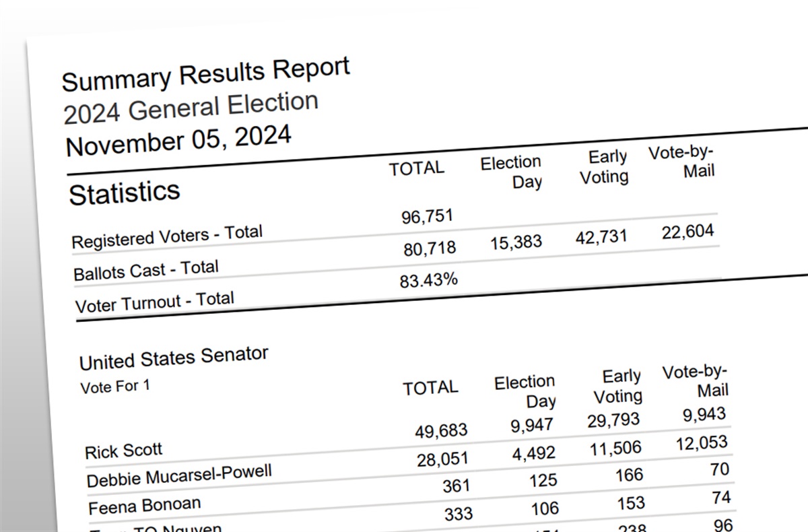Click the "United States Senator" contest heading
The width and height of the screenshot is (808, 532).
click(174, 358)
